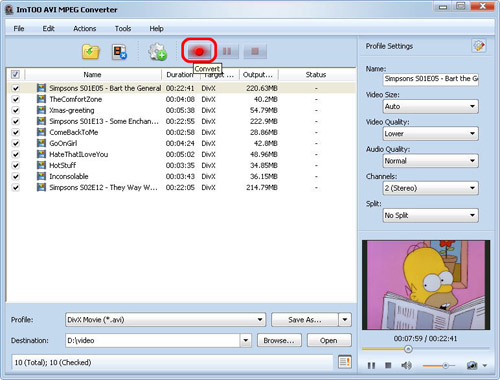Image resolution: width=500 pixels, height=380 pixels.
Task: Open the Tools menu
Action: [123, 29]
